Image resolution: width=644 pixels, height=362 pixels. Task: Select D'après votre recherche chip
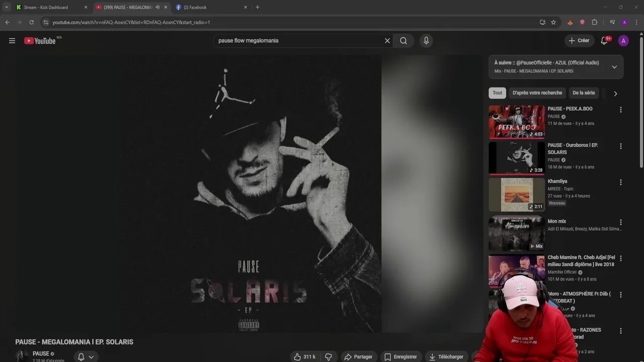(x=537, y=93)
